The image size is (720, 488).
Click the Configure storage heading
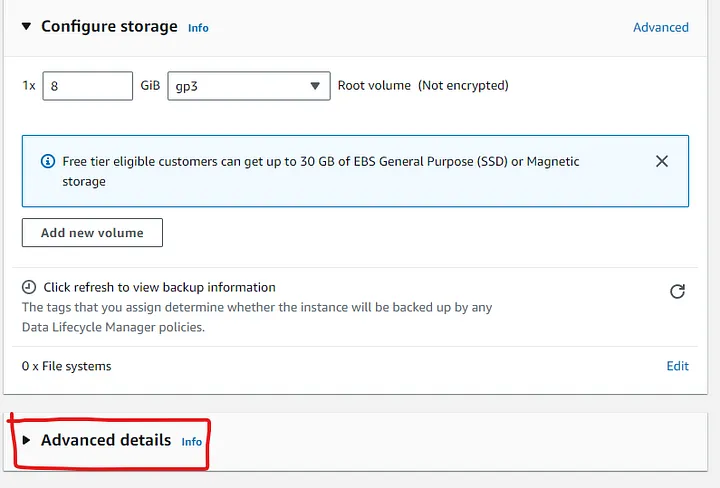click(x=109, y=27)
